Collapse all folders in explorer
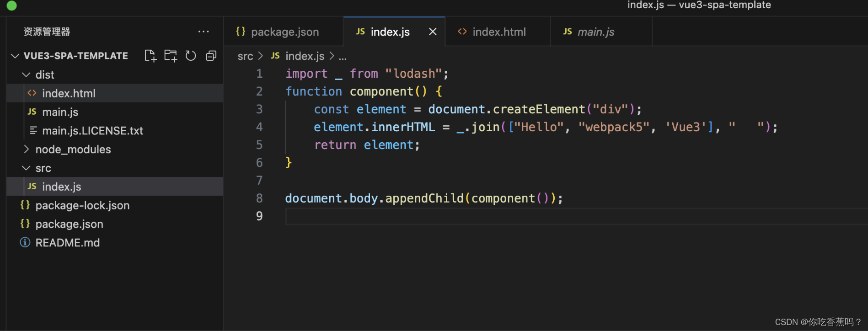This screenshot has height=331, width=868. click(x=211, y=56)
